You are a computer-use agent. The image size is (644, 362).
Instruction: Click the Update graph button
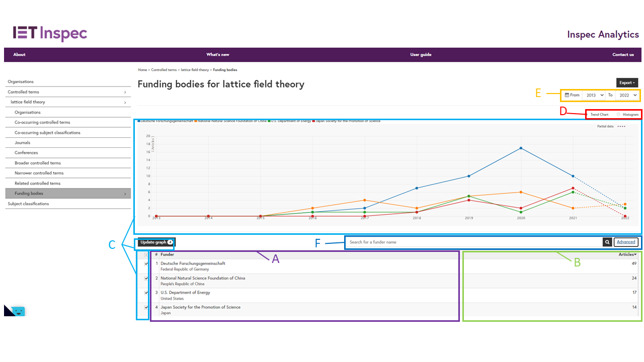point(156,242)
